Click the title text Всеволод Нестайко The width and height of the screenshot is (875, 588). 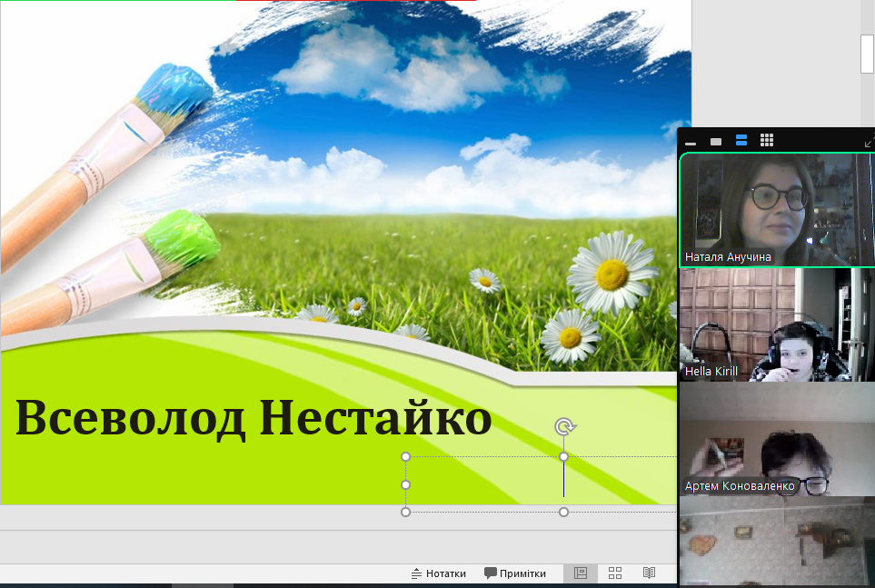click(254, 418)
